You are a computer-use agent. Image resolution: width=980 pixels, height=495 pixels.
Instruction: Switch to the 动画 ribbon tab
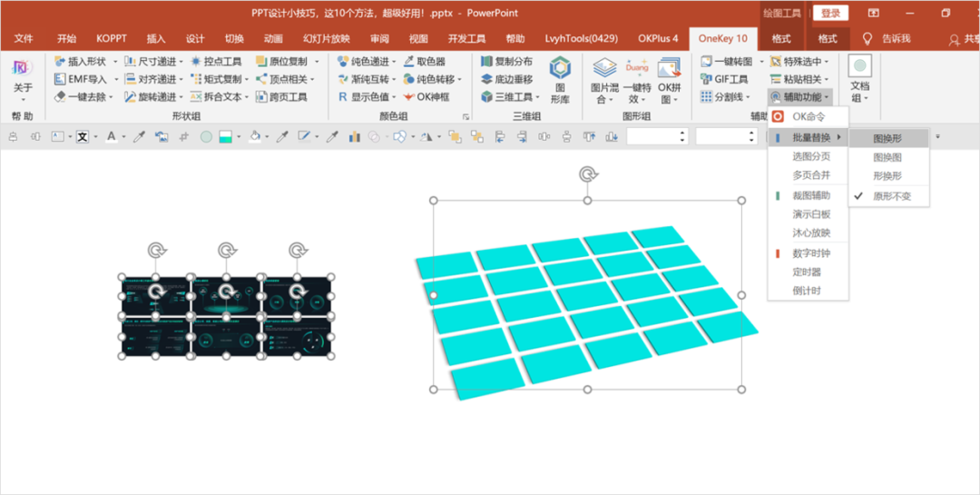pyautogui.click(x=273, y=39)
